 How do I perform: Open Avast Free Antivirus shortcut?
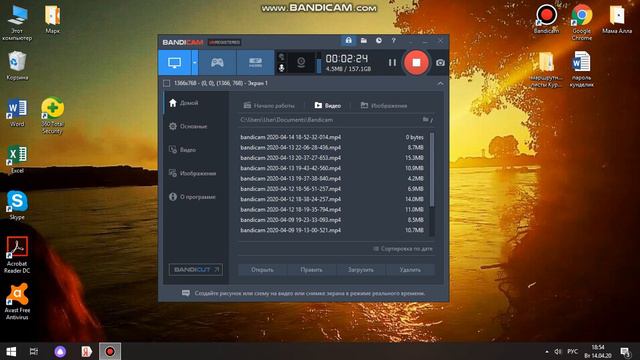17,302
